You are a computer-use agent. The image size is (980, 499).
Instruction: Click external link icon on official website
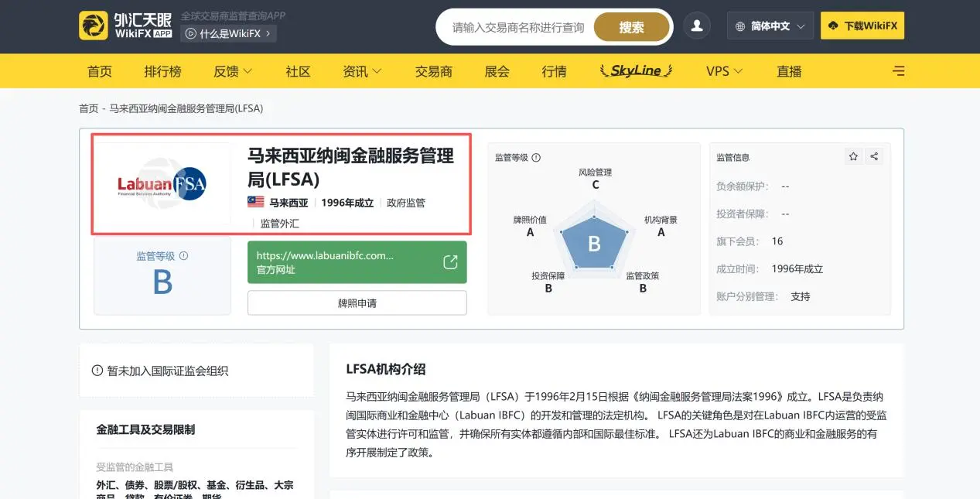[450, 262]
